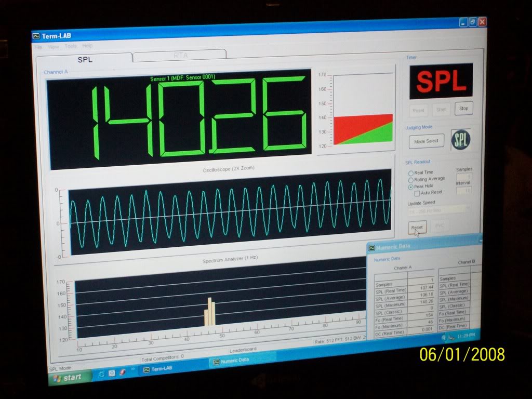Click the timer Reset button beside Start
Screen dimensions: 532x399
pyautogui.click(x=418, y=110)
